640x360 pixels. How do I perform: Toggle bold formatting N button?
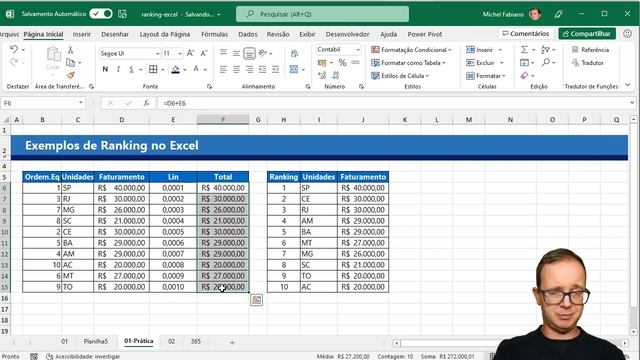105,69
